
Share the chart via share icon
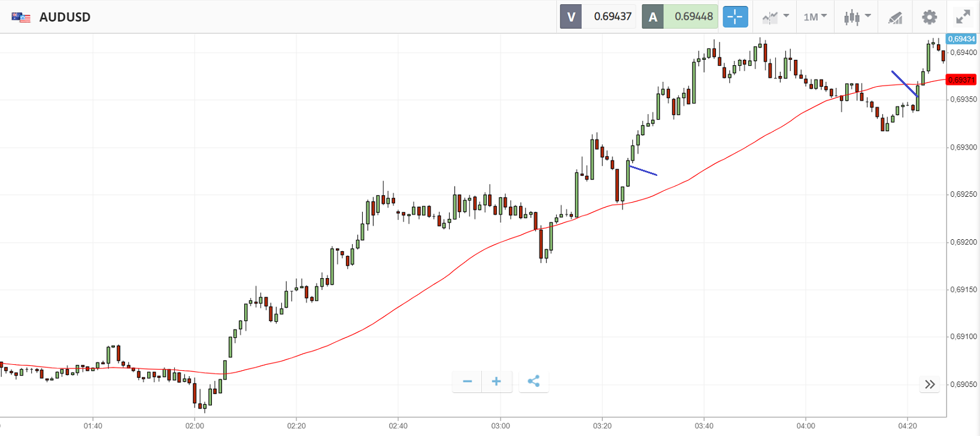click(533, 382)
